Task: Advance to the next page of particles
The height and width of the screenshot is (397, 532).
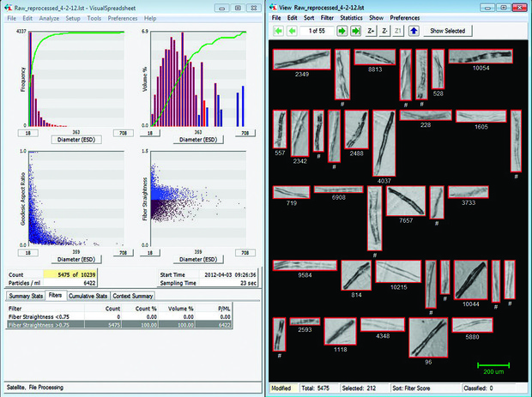Action: coord(342,31)
